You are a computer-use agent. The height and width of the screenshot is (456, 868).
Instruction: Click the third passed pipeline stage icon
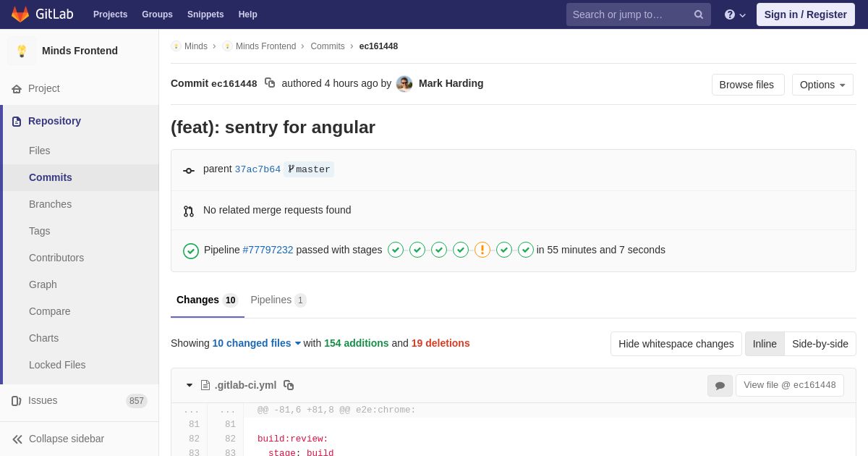coord(439,250)
